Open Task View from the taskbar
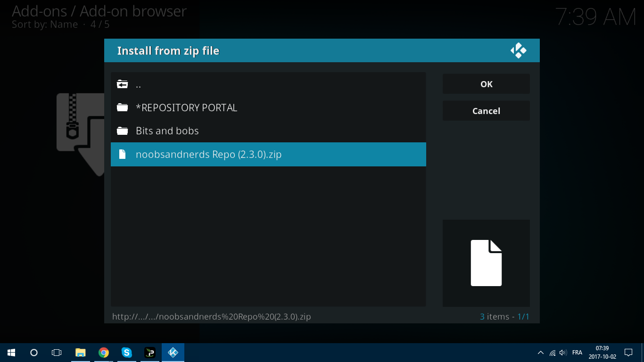This screenshot has width=644, height=362. [x=57, y=353]
